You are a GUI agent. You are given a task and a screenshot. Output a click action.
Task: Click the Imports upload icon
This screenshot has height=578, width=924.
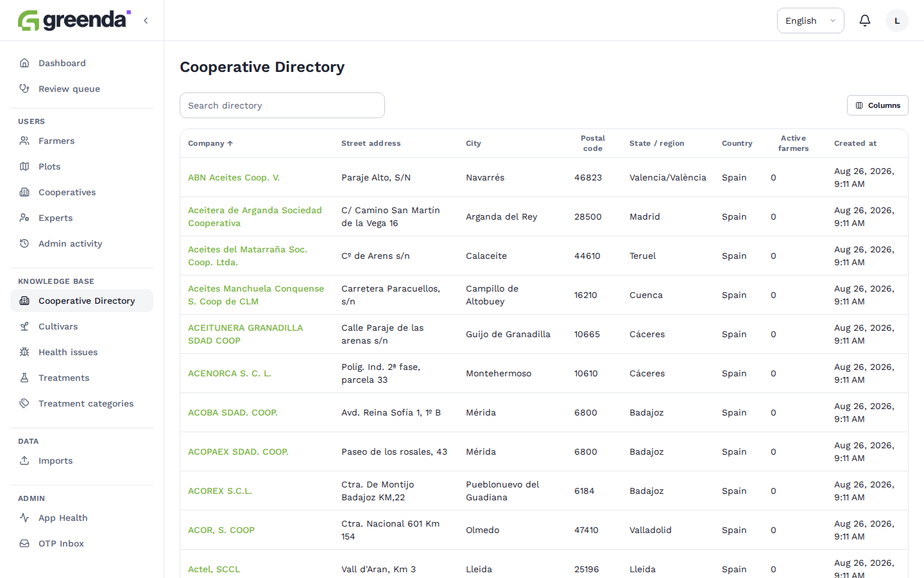(24, 460)
